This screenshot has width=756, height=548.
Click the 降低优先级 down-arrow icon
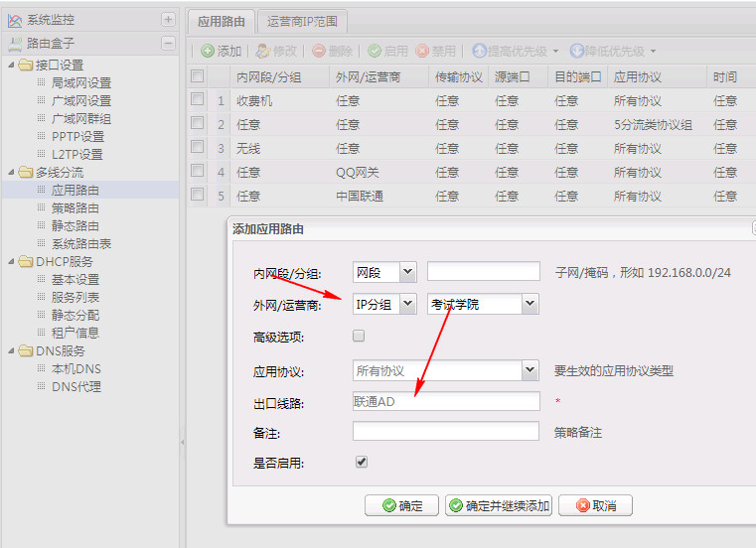(576, 51)
